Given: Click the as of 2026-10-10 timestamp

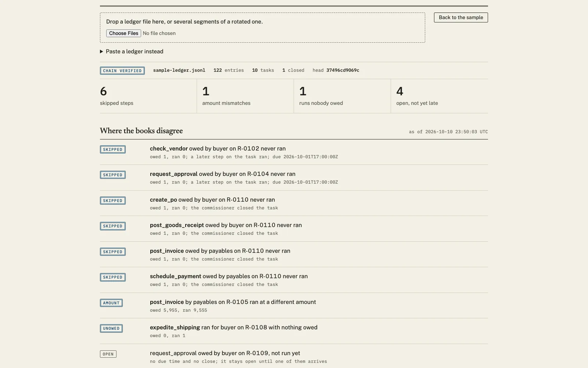Looking at the screenshot, I should pyautogui.click(x=448, y=132).
